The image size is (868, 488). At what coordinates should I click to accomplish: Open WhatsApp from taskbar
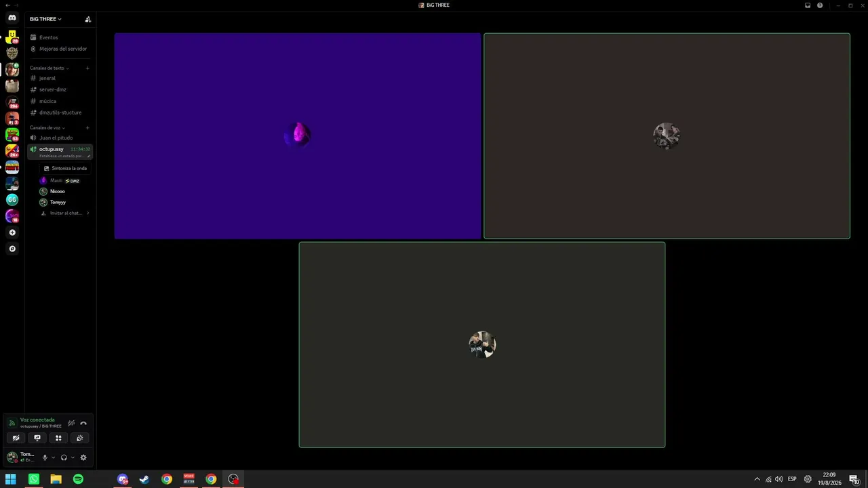[34, 479]
